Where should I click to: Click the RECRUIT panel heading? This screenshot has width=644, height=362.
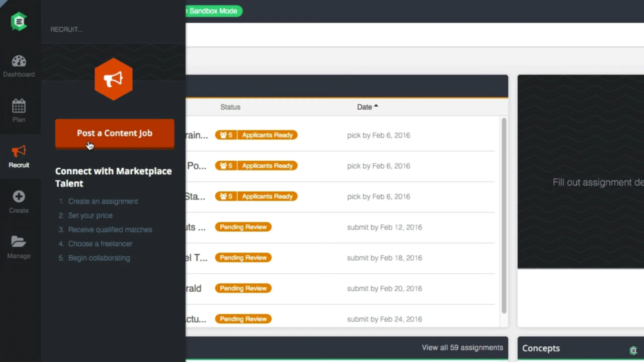(x=67, y=29)
